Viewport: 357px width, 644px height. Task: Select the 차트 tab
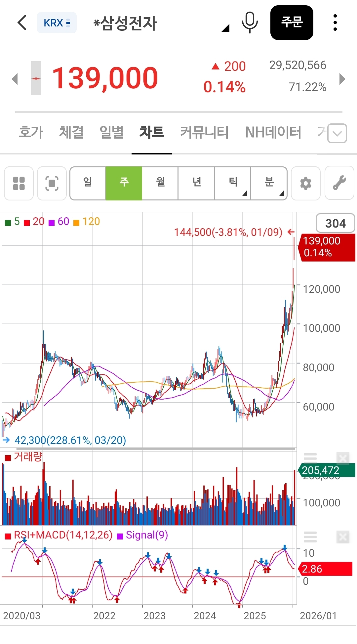pyautogui.click(x=152, y=132)
